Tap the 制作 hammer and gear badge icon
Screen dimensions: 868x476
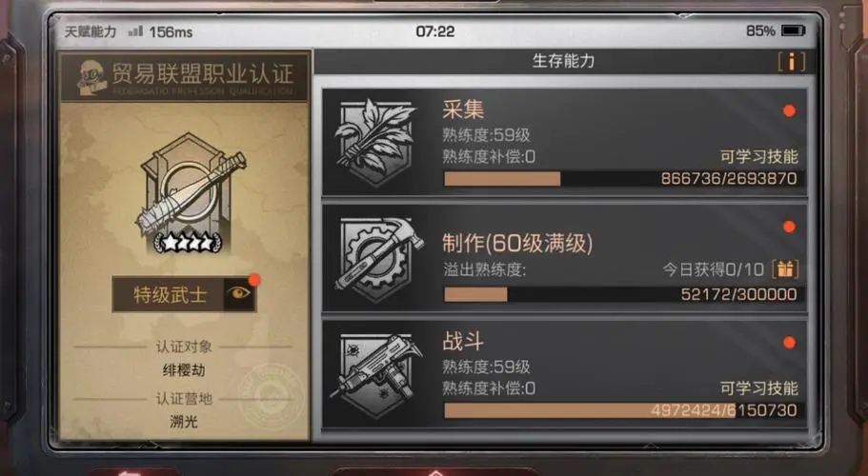coord(378,259)
